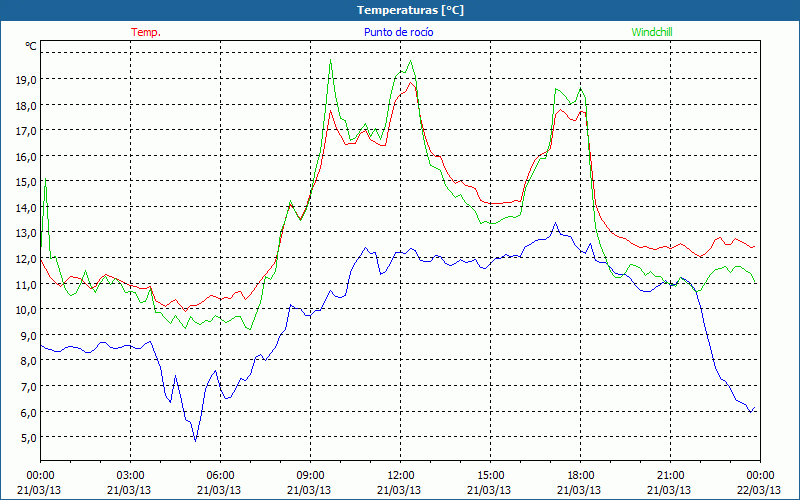Screen dimensions: 800x500
Task: Click the 06:00 time axis label
Action: click(220, 476)
